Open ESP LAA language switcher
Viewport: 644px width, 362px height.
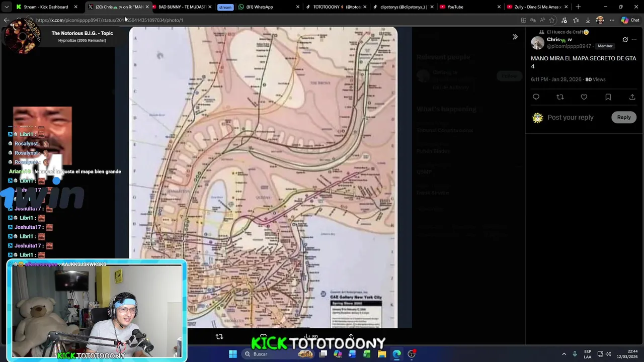tap(588, 354)
